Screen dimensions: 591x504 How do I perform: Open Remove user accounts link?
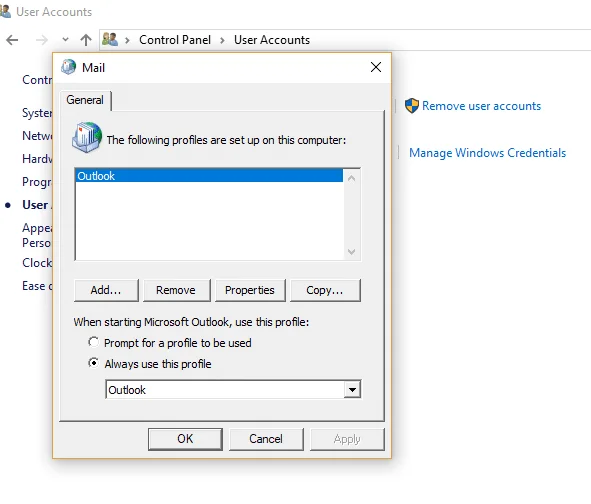[481, 106]
